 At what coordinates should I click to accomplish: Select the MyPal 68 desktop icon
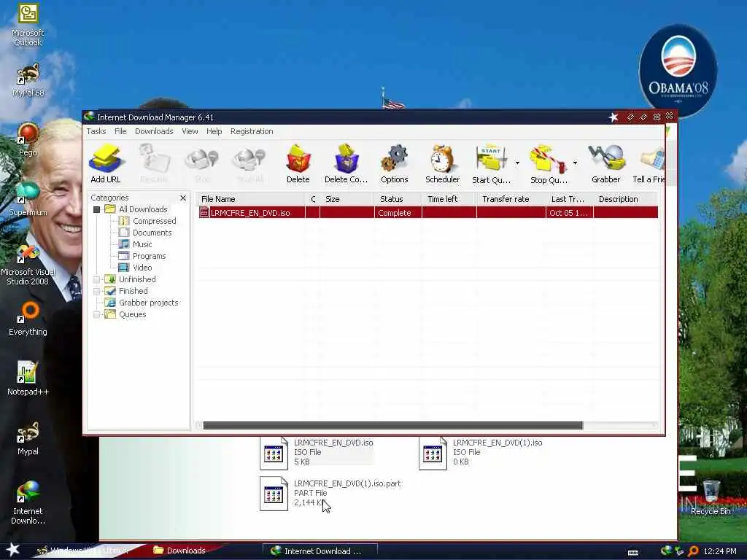pos(28,80)
